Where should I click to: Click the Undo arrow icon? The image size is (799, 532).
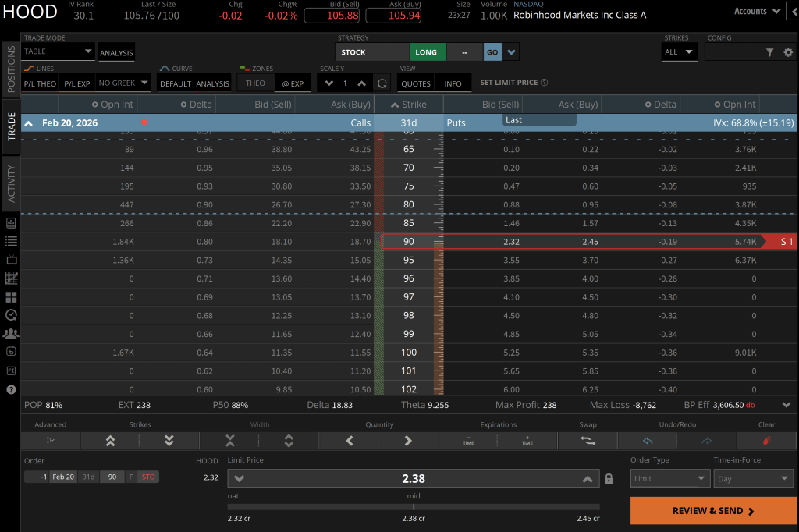648,441
